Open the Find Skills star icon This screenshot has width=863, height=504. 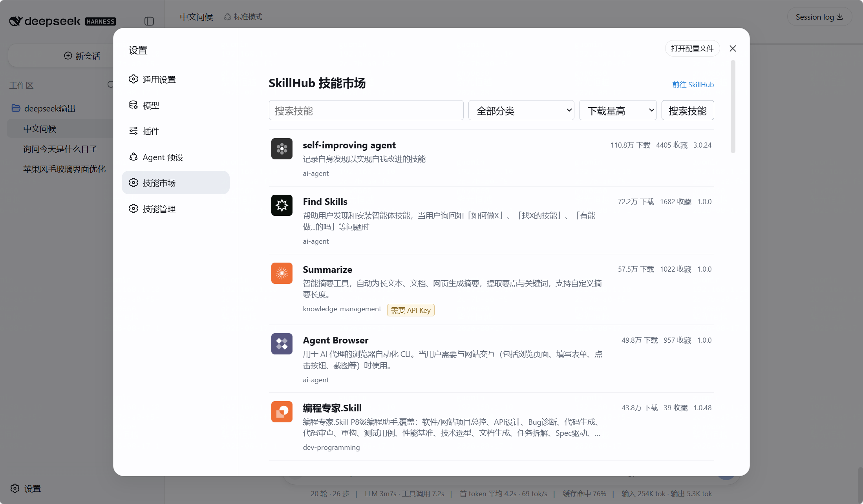pos(282,205)
